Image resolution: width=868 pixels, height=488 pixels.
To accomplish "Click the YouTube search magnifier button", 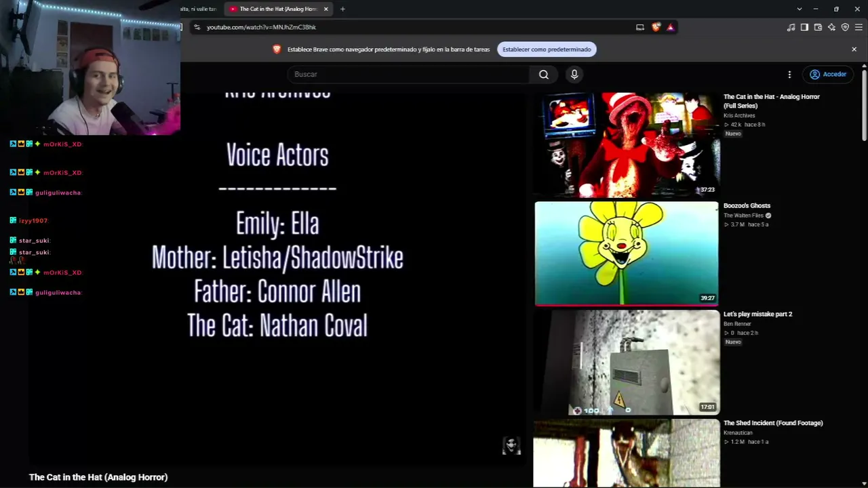I will click(544, 75).
